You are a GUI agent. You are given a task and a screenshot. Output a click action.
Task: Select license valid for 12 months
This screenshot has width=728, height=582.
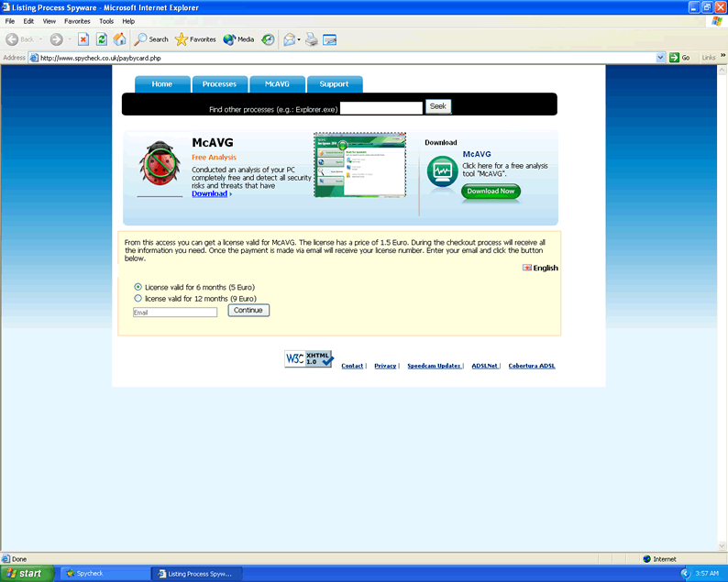[x=138, y=298]
